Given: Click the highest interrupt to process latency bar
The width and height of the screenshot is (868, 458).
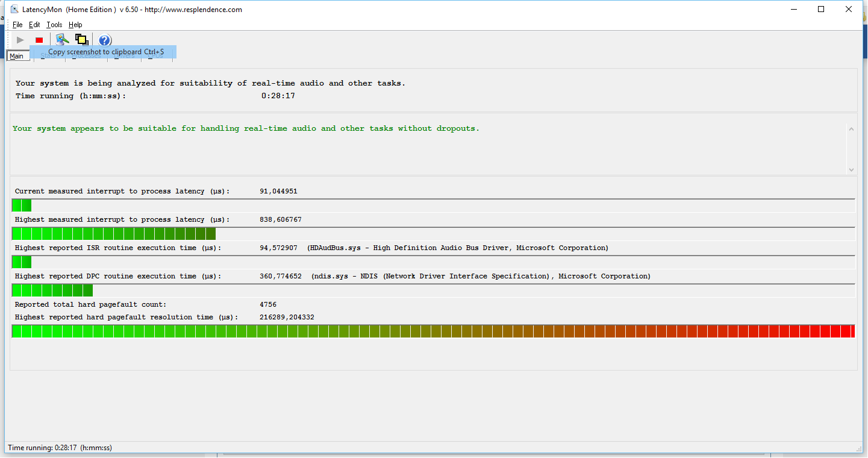Looking at the screenshot, I should 433,234.
